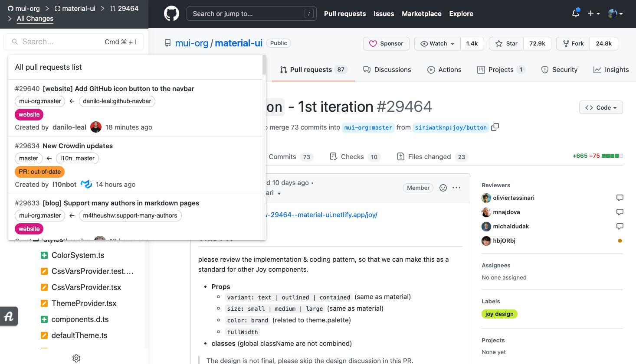Add emoji reaction to comment

443,188
